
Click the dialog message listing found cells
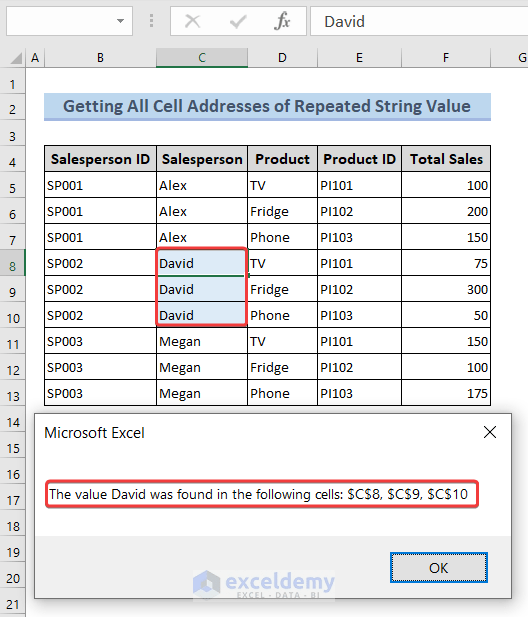click(258, 494)
